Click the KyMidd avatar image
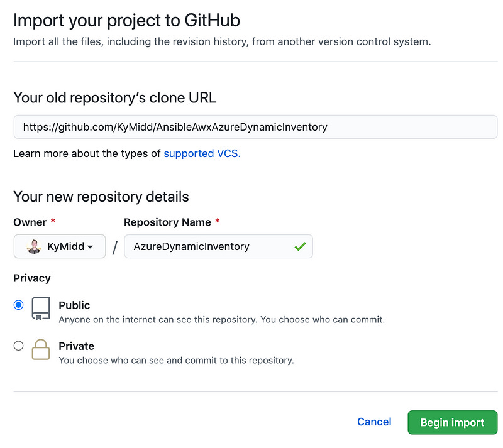503x448 pixels. click(34, 246)
